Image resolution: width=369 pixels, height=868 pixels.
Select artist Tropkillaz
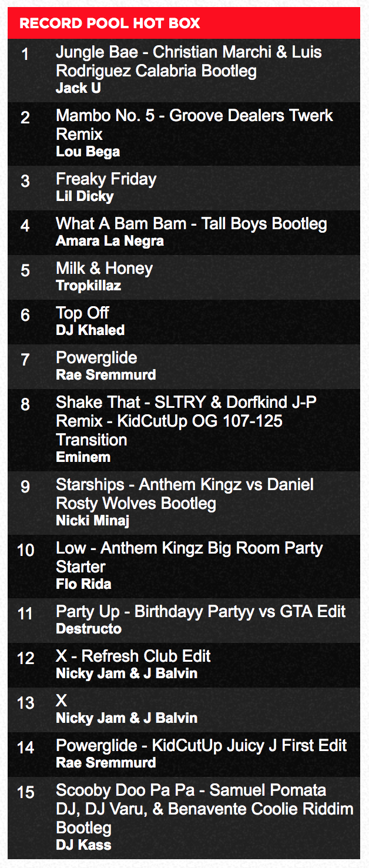(89, 286)
